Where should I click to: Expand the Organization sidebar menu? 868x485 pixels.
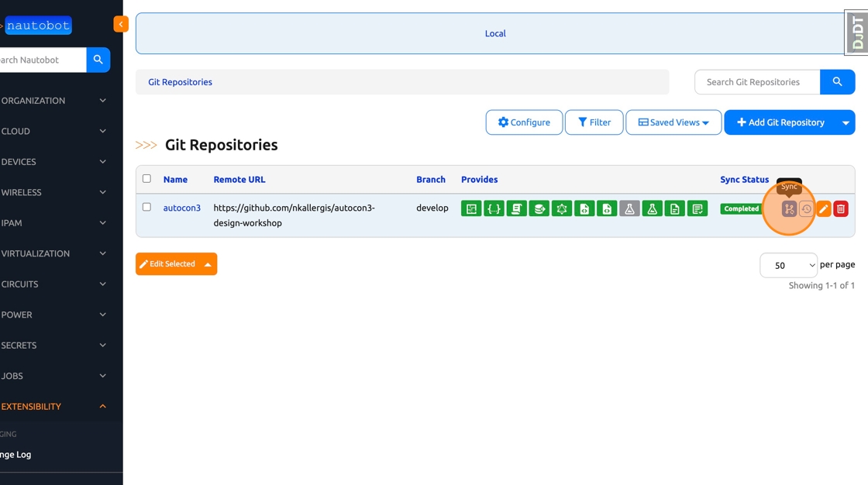tap(54, 101)
